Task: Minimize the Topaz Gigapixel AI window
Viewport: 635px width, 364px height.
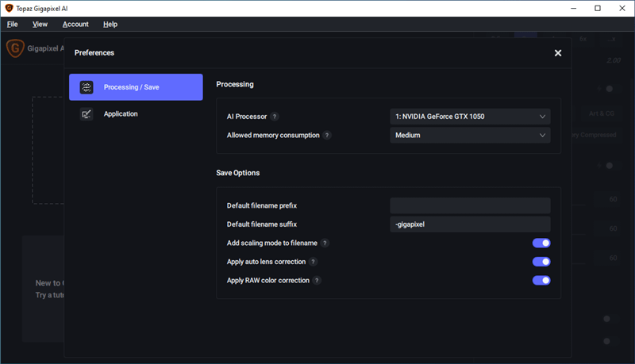Action: [x=573, y=8]
